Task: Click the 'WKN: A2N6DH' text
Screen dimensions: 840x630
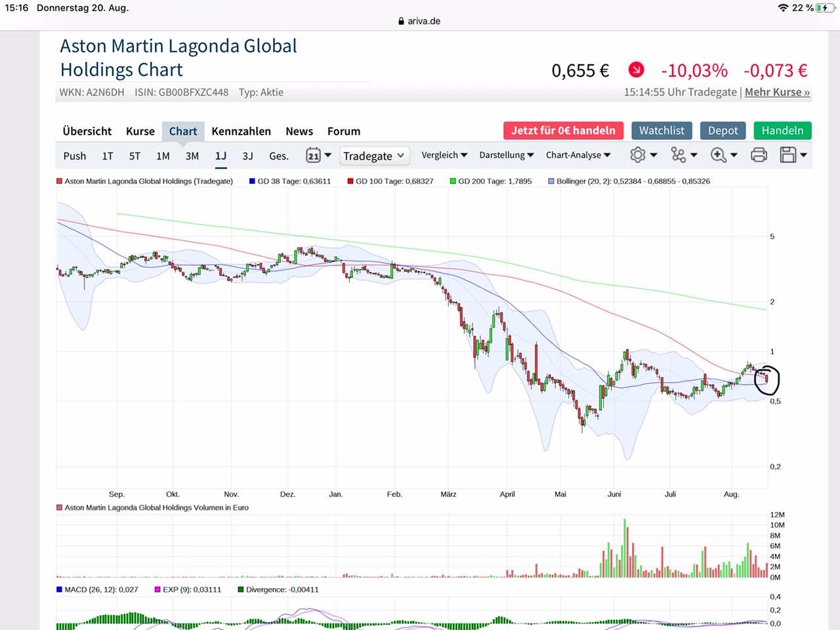Action: click(x=92, y=93)
